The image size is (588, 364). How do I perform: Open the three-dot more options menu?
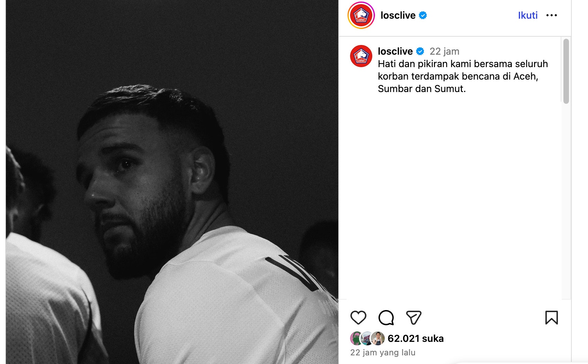click(551, 15)
